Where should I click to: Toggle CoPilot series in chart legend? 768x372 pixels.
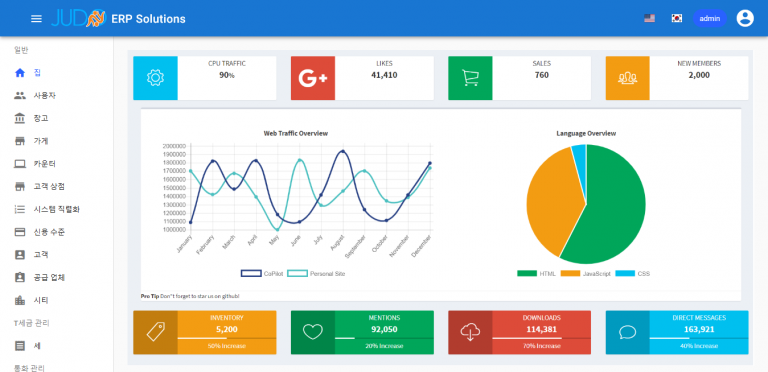pyautogui.click(x=262, y=274)
